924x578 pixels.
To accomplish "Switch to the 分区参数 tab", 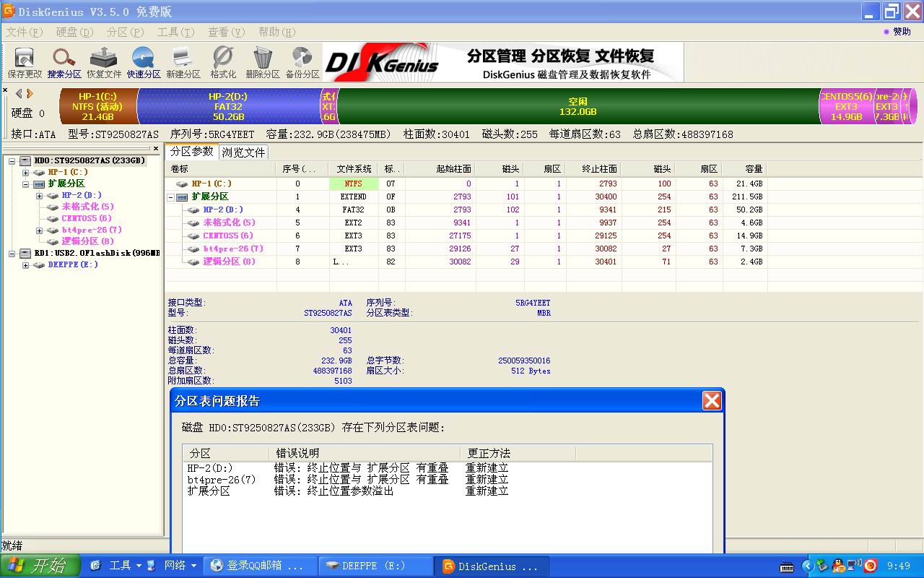I will tap(191, 152).
